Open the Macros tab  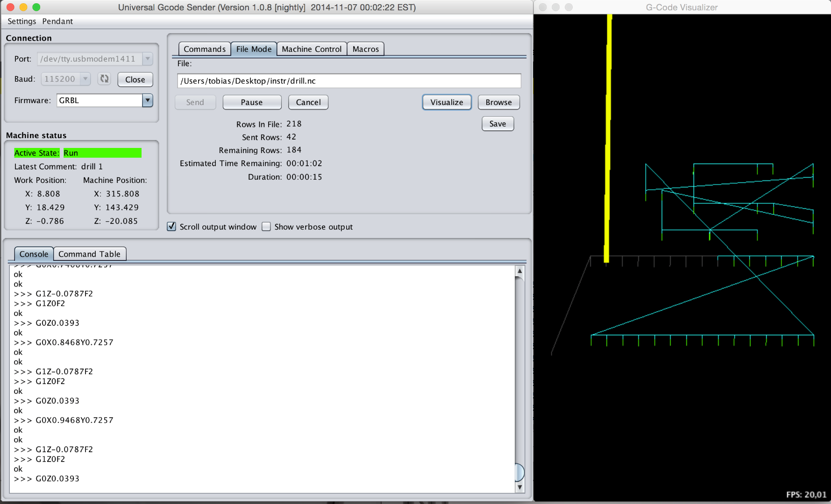click(x=365, y=49)
